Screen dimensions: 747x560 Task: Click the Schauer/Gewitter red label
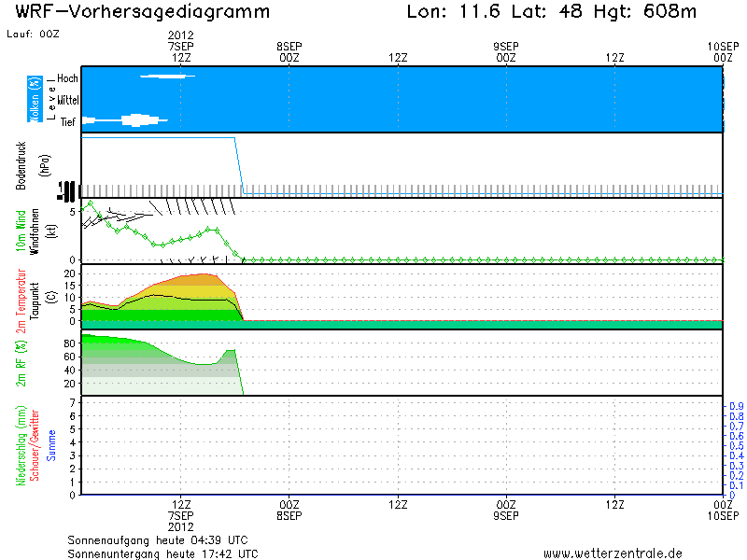tap(35, 445)
